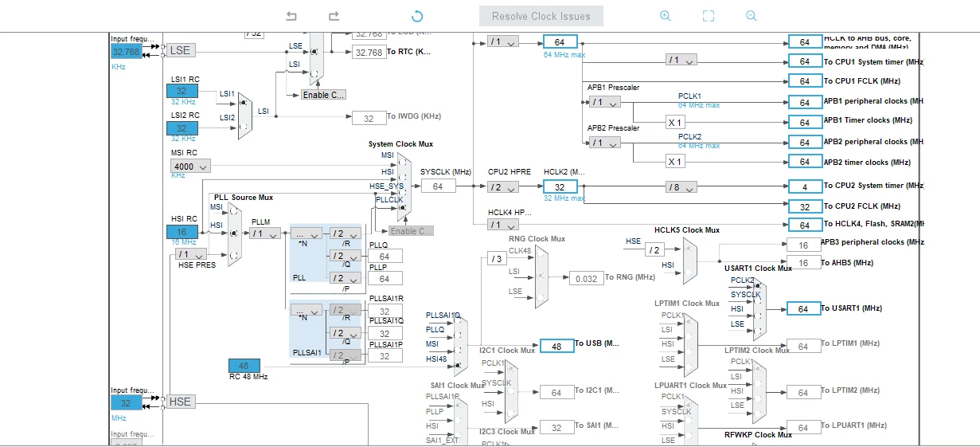Zoom in with the magnifier plus icon
Viewport: 980px width, 447px height.
(x=666, y=16)
